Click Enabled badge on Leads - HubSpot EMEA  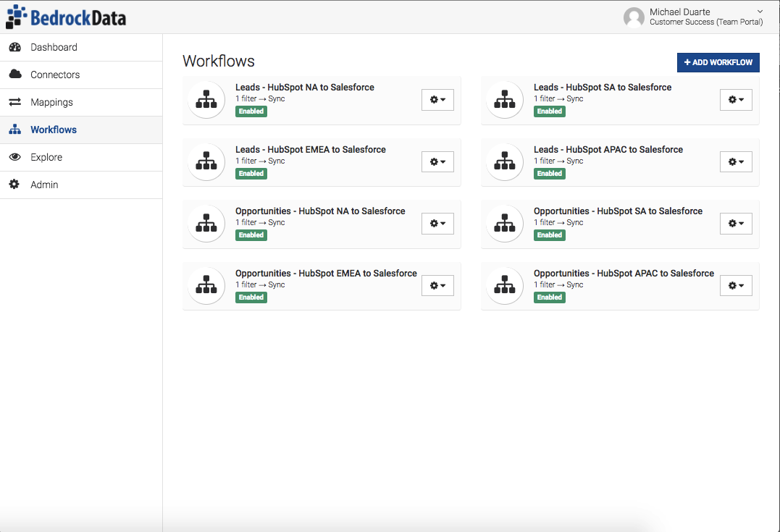(251, 174)
